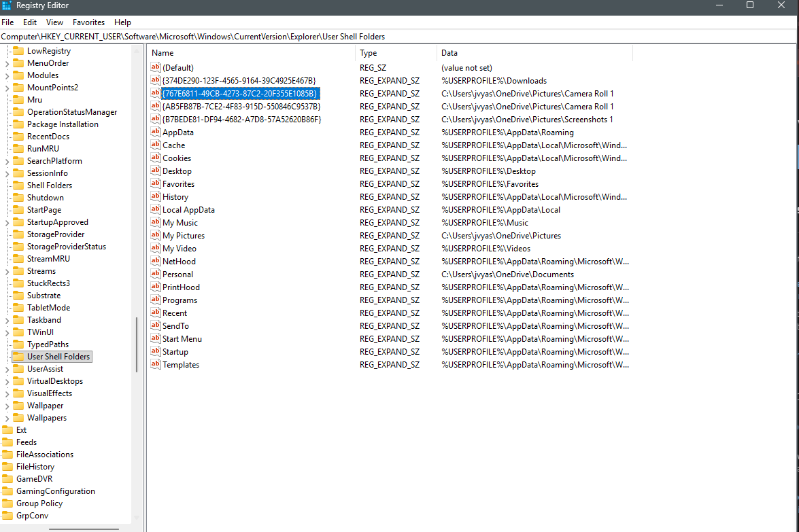Image resolution: width=799 pixels, height=532 pixels.
Task: Click the ab icon next to AppData value
Action: (156, 132)
